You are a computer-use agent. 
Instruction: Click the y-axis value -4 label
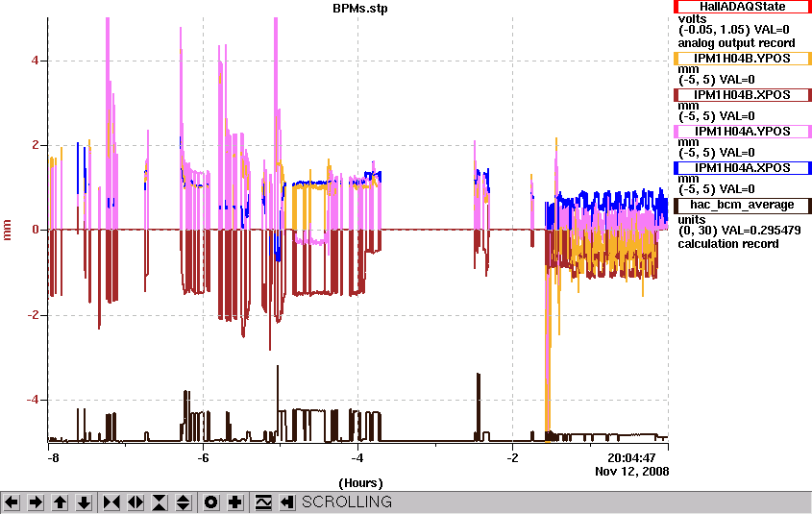33,400
